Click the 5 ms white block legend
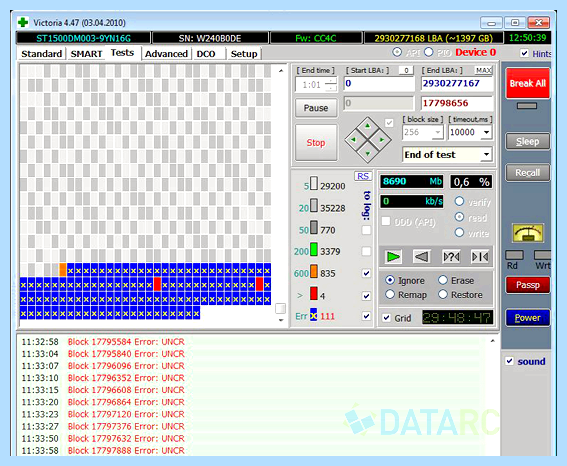Image resolution: width=567 pixels, height=466 pixels. (314, 183)
